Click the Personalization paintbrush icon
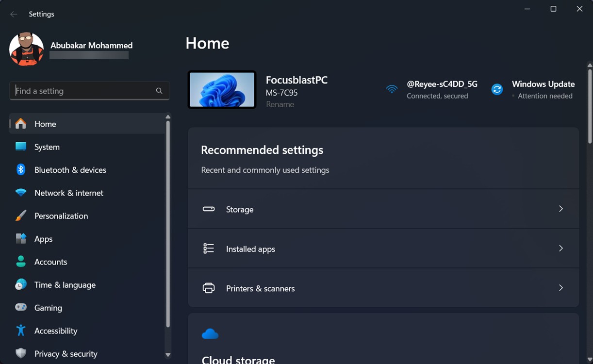The width and height of the screenshot is (593, 364). 21,215
